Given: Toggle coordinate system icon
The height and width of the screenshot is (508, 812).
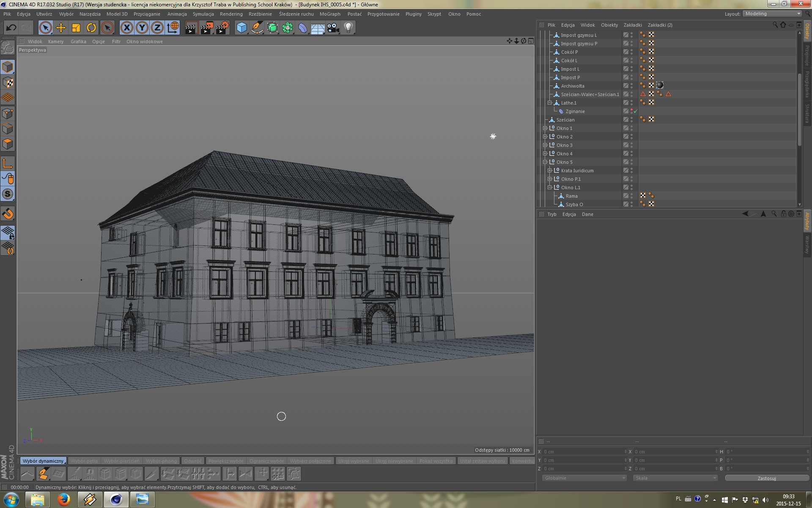Looking at the screenshot, I should (173, 28).
